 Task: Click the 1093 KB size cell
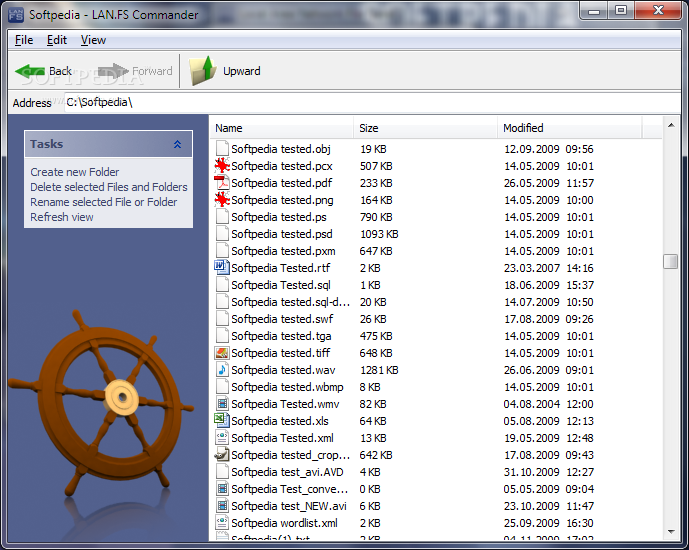pyautogui.click(x=379, y=234)
